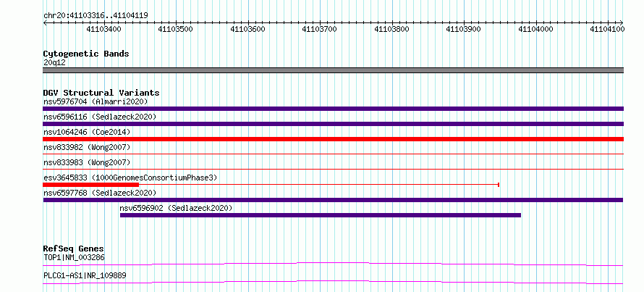Image resolution: width=644 pixels, height=292 pixels.
Task: Click ruler position label 41103600
Action: (x=248, y=29)
